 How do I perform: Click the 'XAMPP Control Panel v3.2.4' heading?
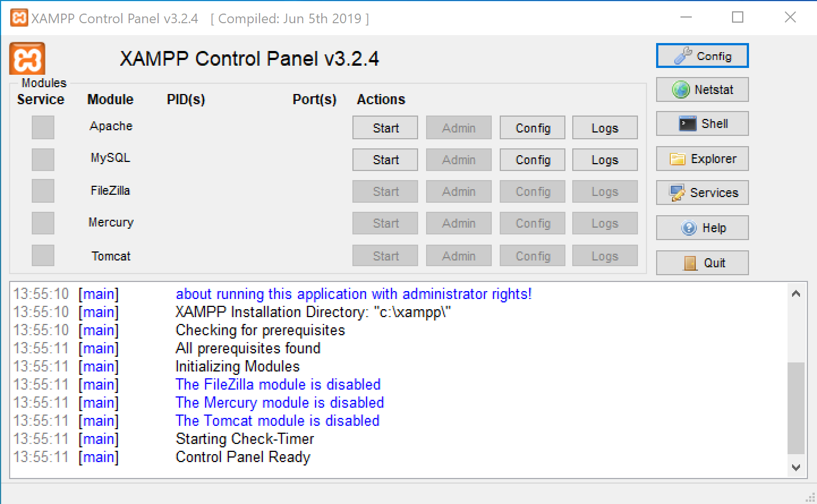[x=249, y=59]
